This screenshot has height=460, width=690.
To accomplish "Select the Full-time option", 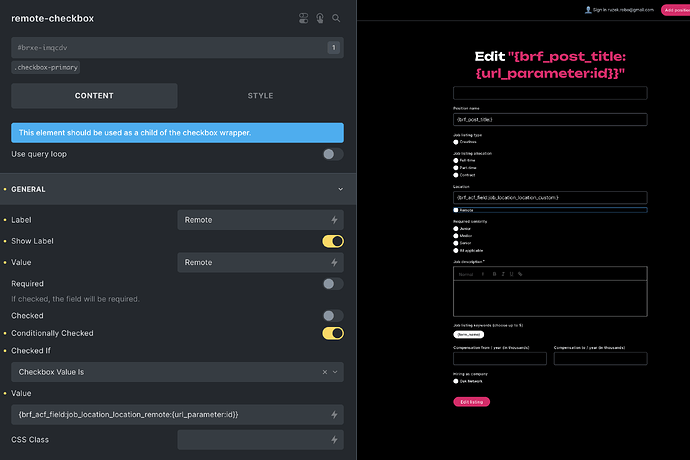I will click(456, 160).
